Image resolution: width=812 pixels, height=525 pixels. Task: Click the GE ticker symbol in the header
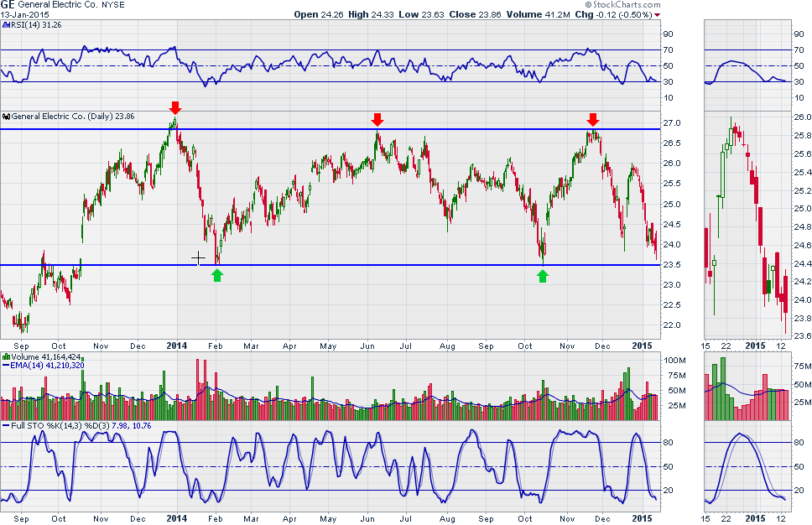[8, 5]
